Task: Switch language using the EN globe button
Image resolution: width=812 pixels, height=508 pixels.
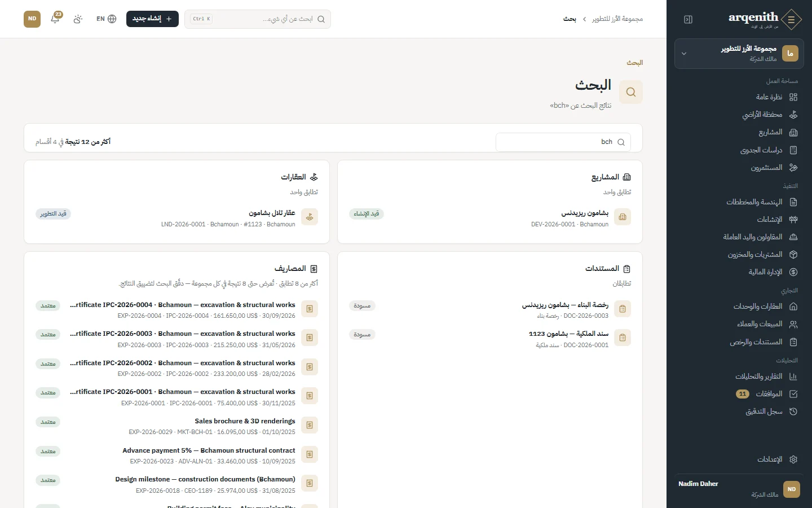Action: pos(107,19)
